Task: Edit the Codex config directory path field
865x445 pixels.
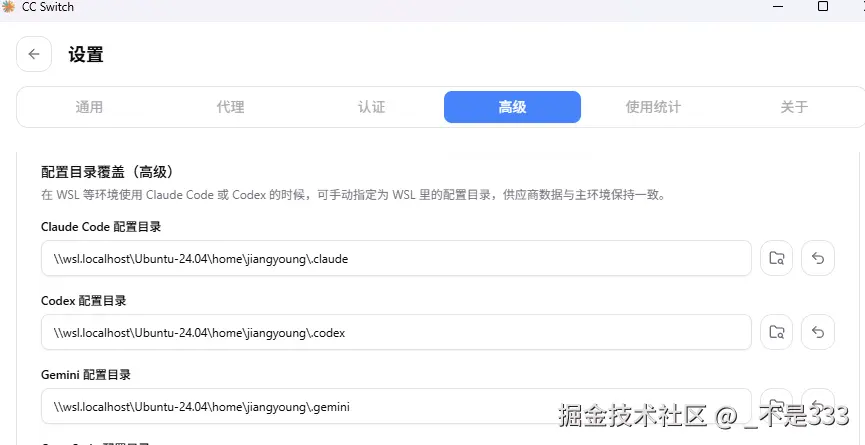Action: coord(396,332)
